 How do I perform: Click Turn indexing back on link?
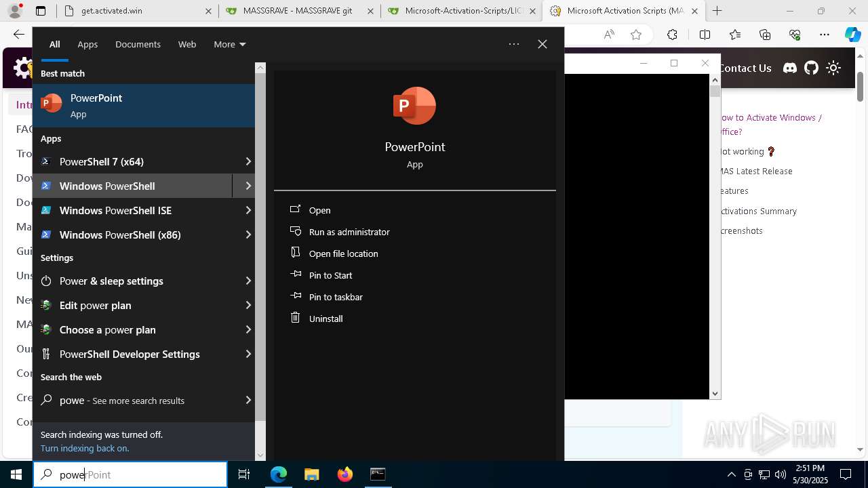point(85,448)
